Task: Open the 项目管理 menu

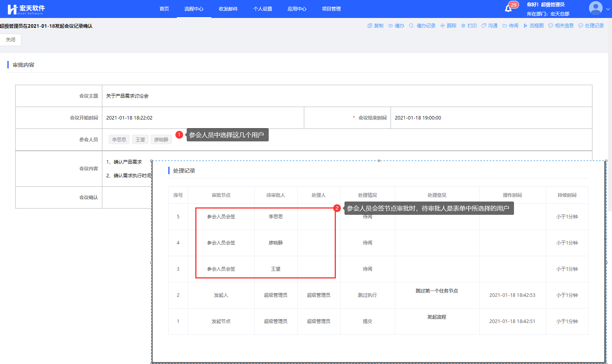Action: pos(331,9)
